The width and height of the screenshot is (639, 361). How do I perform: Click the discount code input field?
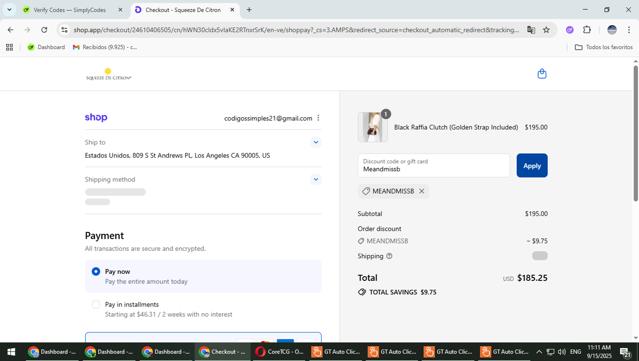pos(434,165)
